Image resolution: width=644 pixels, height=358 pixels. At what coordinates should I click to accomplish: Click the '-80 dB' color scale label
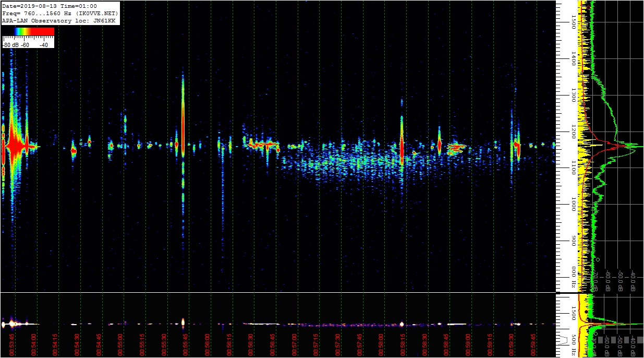(x=11, y=45)
